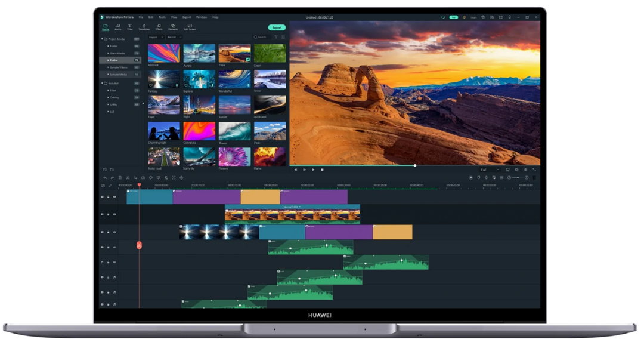The width and height of the screenshot is (644, 342).
Task: Mute the first audio track speaker icon
Action: tap(114, 247)
